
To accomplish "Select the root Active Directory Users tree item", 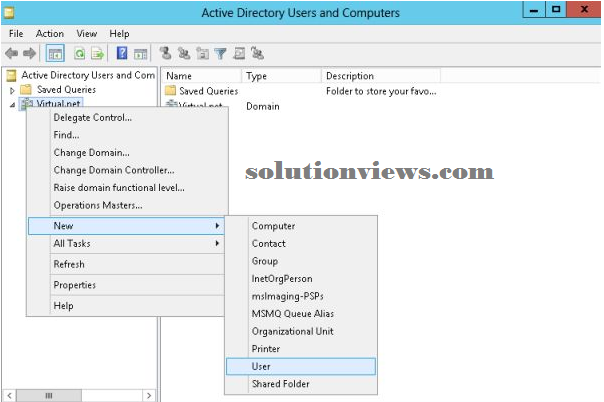I will 88,75.
